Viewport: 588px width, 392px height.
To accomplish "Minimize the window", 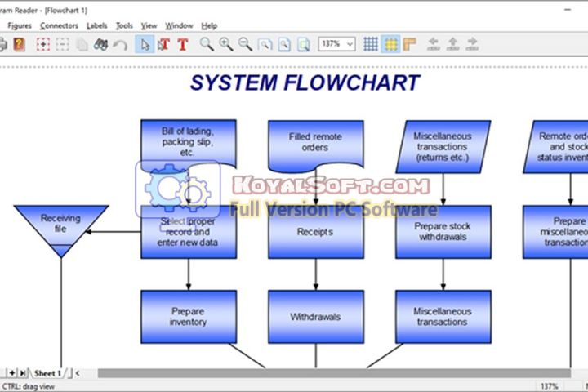I will 568,10.
